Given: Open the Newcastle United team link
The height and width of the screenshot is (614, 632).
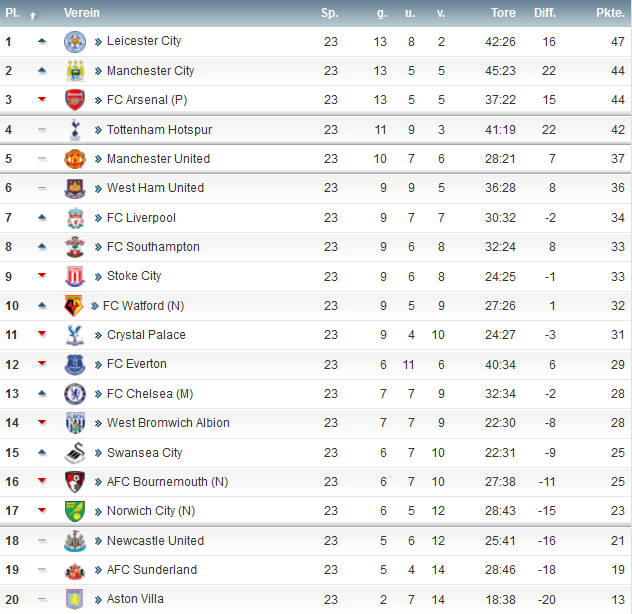Looking at the screenshot, I should [155, 541].
